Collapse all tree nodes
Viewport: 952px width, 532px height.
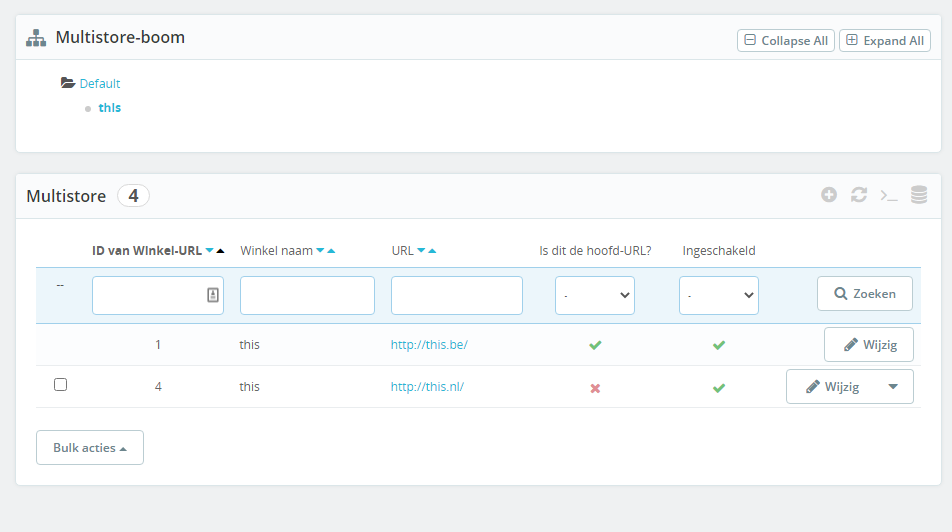click(x=786, y=41)
